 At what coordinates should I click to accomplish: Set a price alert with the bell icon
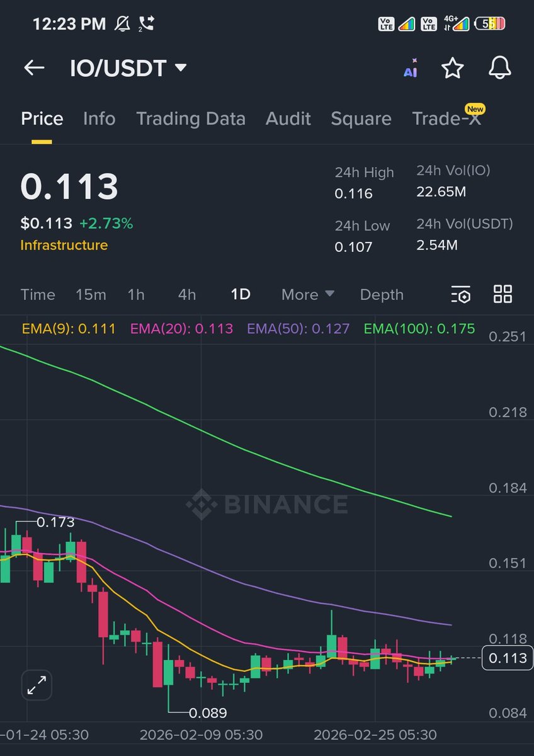(499, 68)
